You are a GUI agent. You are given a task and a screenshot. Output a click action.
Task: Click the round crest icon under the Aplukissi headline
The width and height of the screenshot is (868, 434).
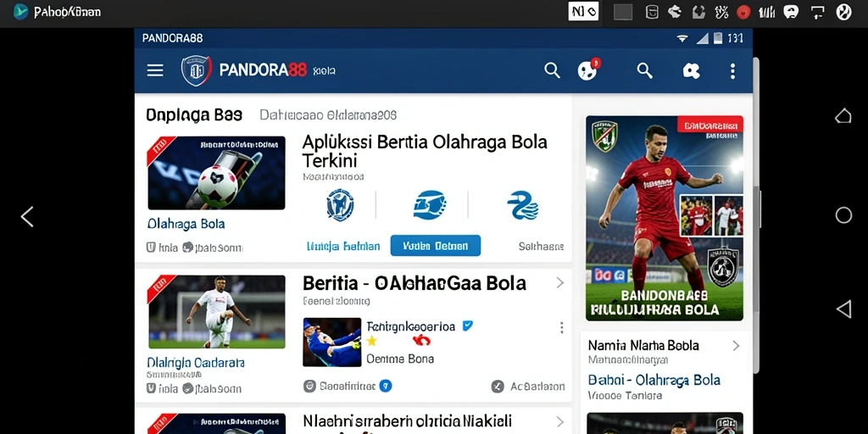click(x=340, y=205)
